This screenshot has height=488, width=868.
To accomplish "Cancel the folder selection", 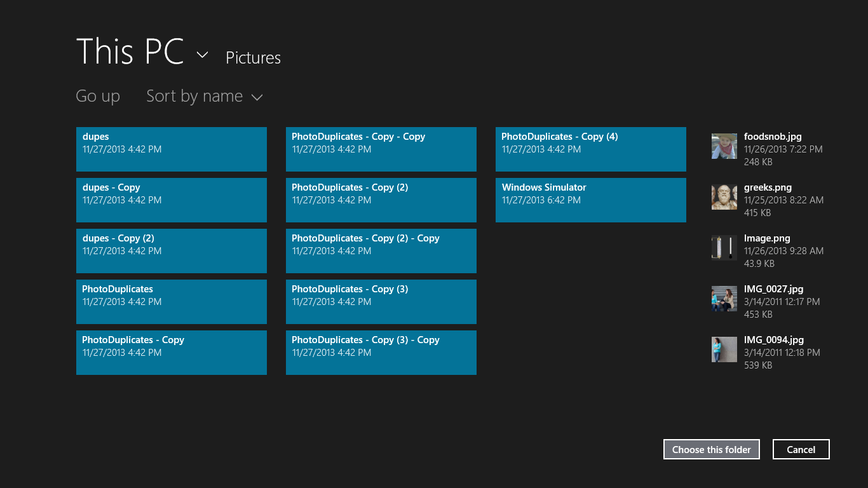I will [x=801, y=449].
